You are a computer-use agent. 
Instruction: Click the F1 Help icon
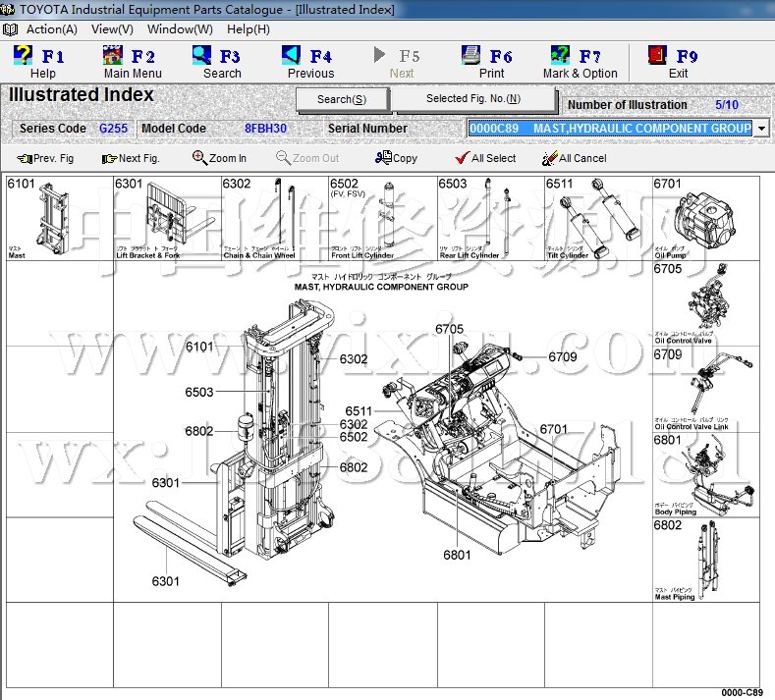tap(23, 56)
